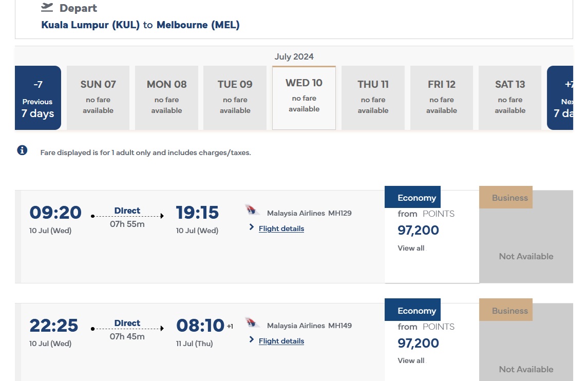Select SAT 13 date tab

coord(510,98)
